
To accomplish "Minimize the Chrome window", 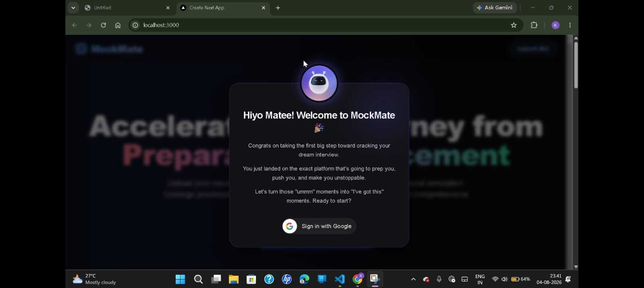I will point(533,8).
